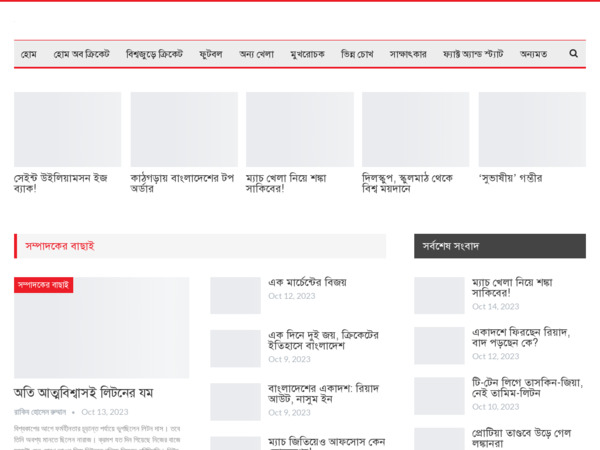
Task: Open article এক দিনে দুই জয়, ক্রিকেটের ইতিহাসে বাংলাদেশ
Action: tap(323, 340)
